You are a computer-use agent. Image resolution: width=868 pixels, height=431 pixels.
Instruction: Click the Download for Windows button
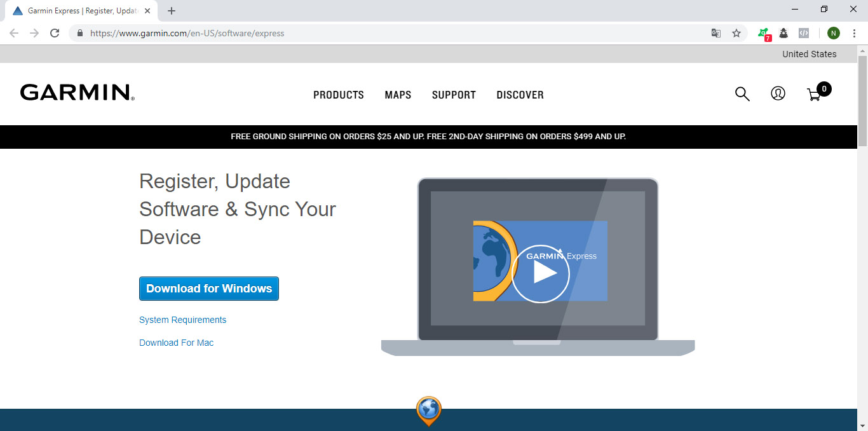coord(209,289)
